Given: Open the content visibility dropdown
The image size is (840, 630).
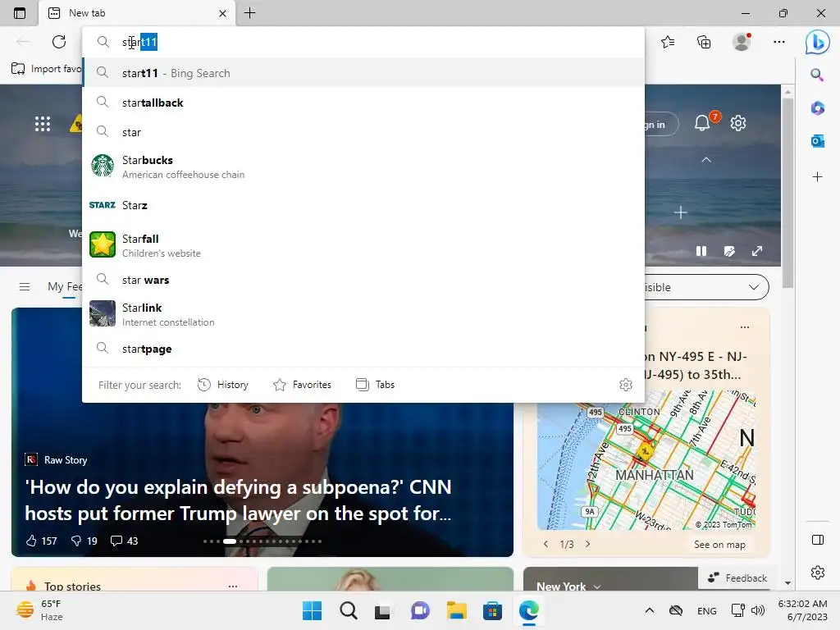Looking at the screenshot, I should [706, 287].
